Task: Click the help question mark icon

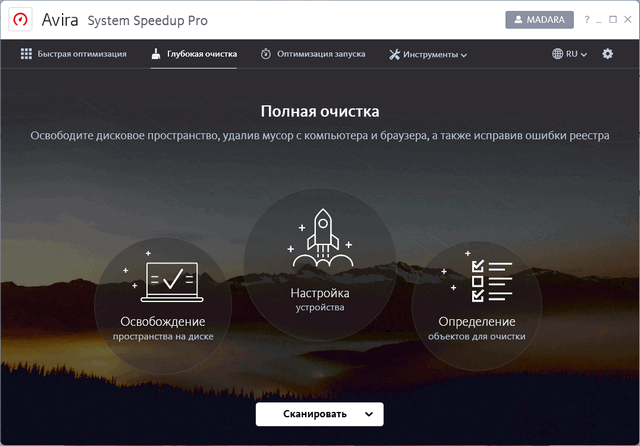Action: click(x=587, y=20)
